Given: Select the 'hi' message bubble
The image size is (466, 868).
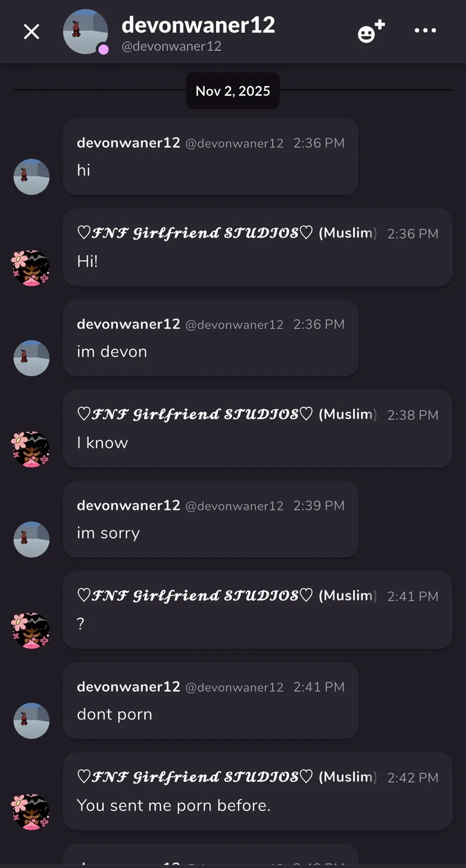Looking at the screenshot, I should click(x=211, y=156).
